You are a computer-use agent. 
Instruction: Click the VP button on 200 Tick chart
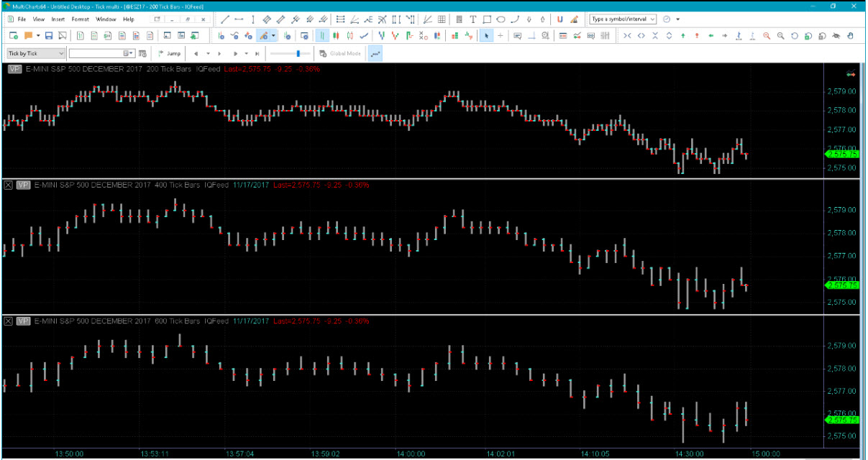[14, 69]
